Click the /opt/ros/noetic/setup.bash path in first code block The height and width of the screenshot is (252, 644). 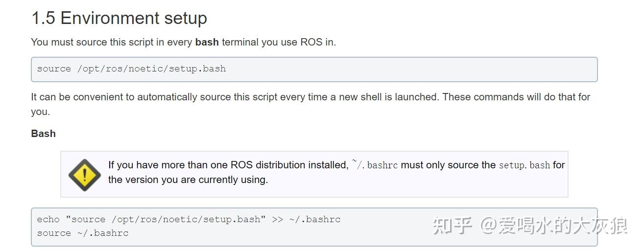pyautogui.click(x=151, y=69)
